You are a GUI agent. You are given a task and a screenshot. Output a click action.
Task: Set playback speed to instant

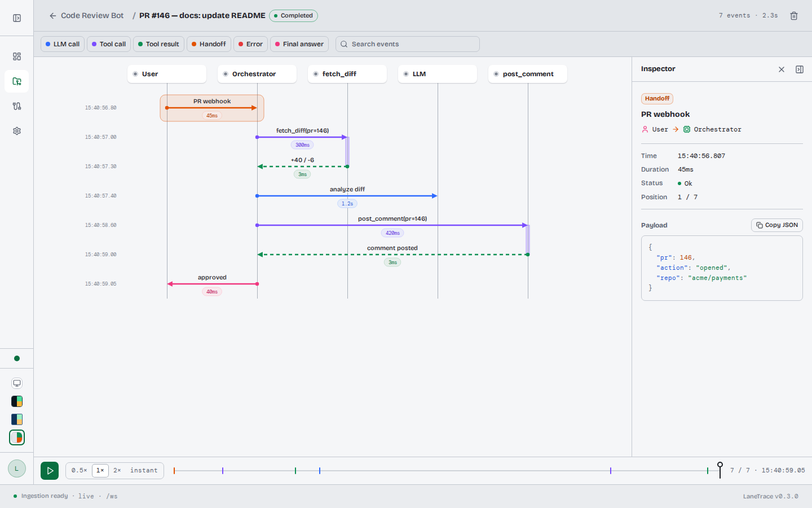point(144,471)
